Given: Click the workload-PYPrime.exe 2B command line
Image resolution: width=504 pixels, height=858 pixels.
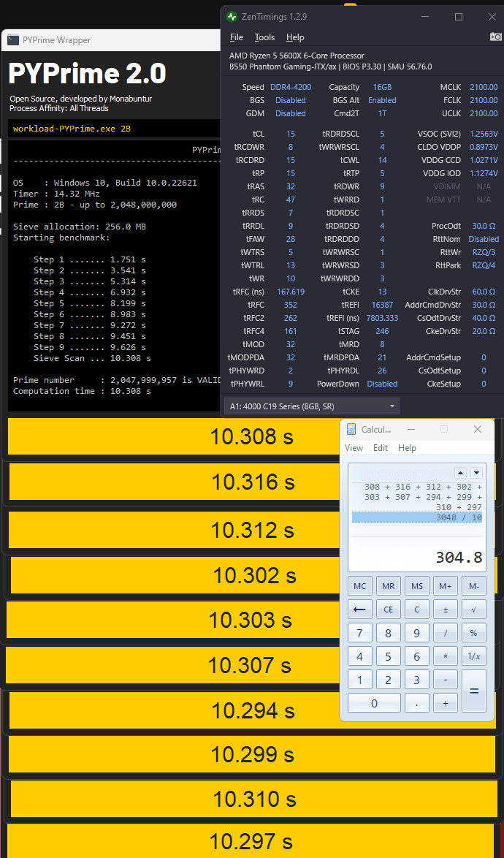Looking at the screenshot, I should (x=72, y=129).
